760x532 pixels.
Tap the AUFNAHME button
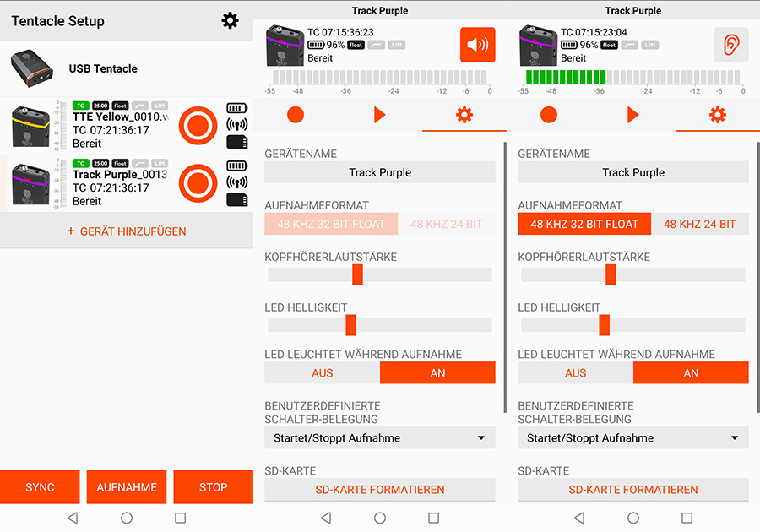pos(127,487)
